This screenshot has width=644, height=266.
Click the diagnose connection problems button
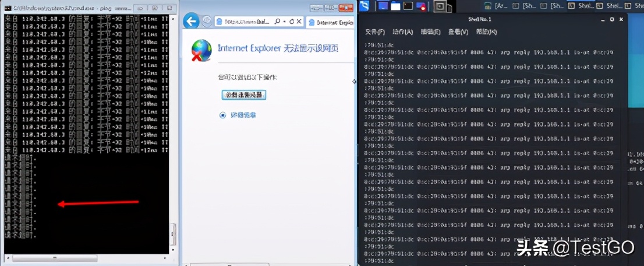coord(244,95)
